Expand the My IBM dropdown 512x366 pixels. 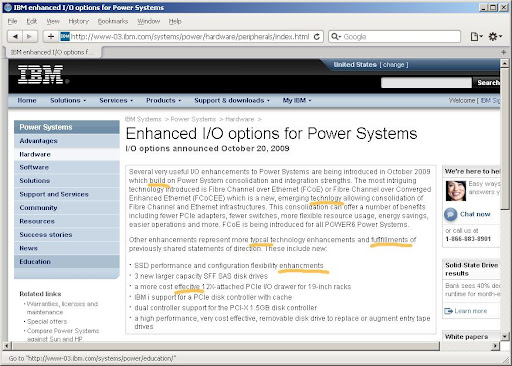[297, 100]
